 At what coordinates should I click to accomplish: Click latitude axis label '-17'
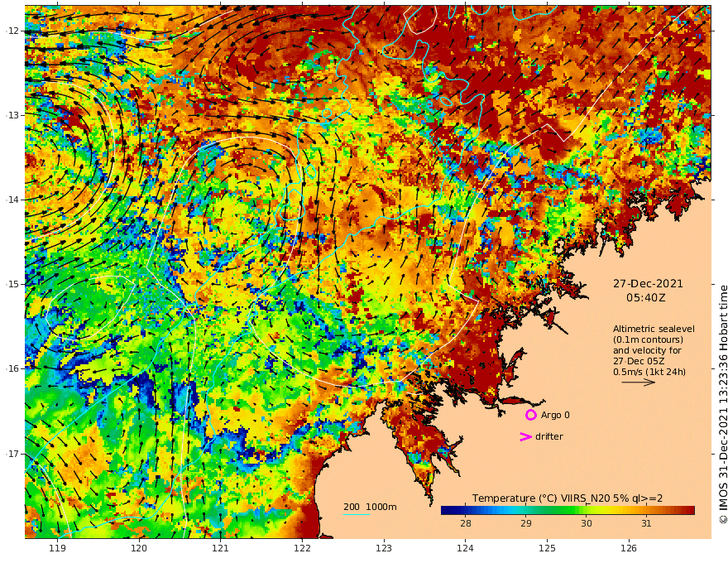click(x=12, y=454)
